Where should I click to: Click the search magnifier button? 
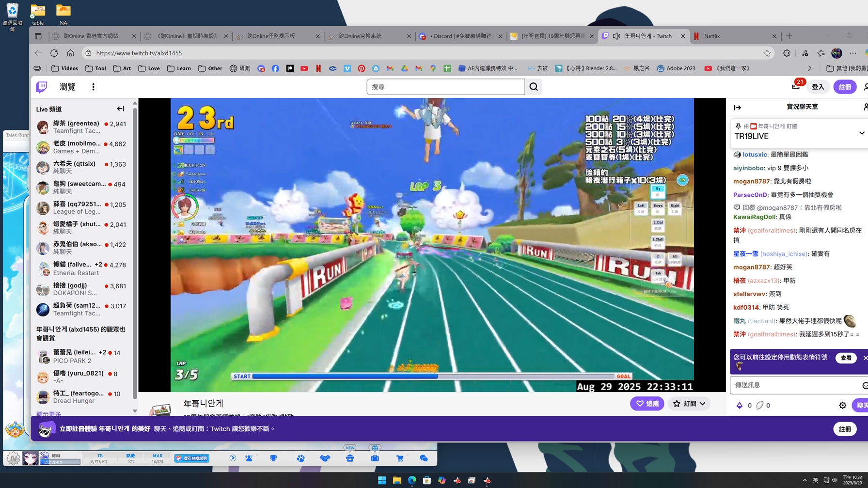pos(534,87)
